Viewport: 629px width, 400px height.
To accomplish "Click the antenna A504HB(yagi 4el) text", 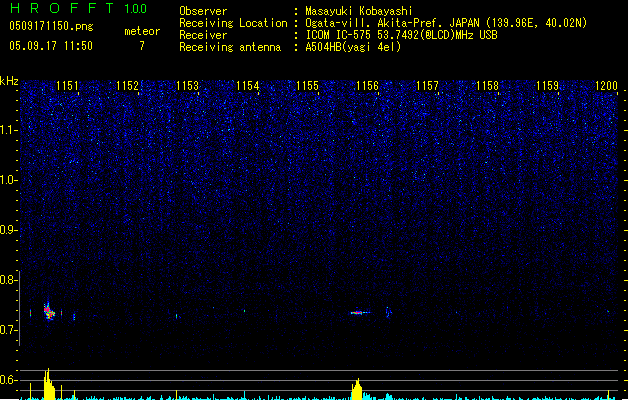I will point(353,47).
